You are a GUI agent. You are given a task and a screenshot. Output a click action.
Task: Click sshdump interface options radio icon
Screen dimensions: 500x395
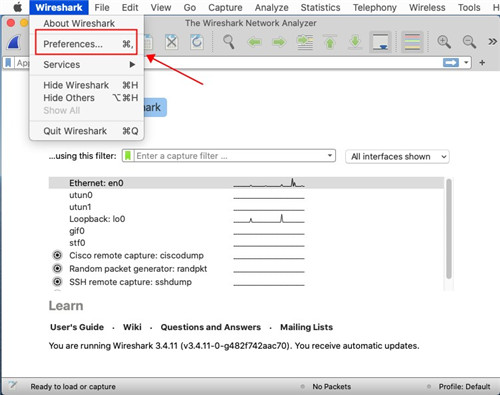[x=57, y=282]
